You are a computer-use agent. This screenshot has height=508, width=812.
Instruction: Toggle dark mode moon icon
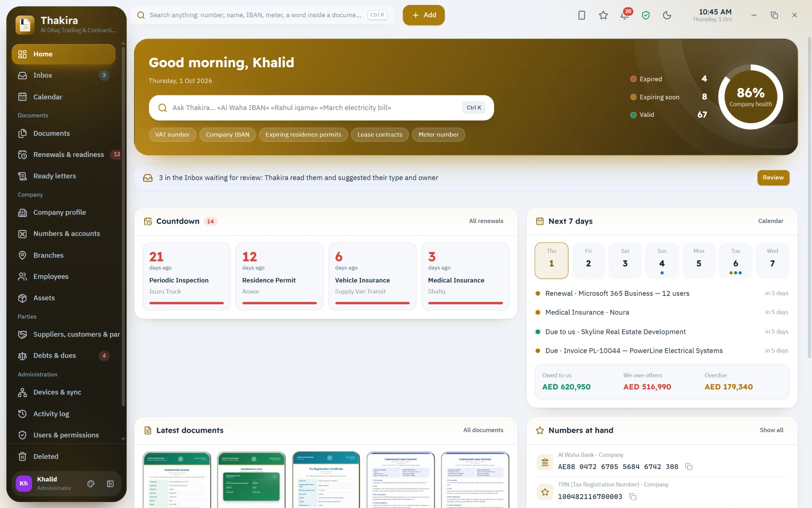667,15
